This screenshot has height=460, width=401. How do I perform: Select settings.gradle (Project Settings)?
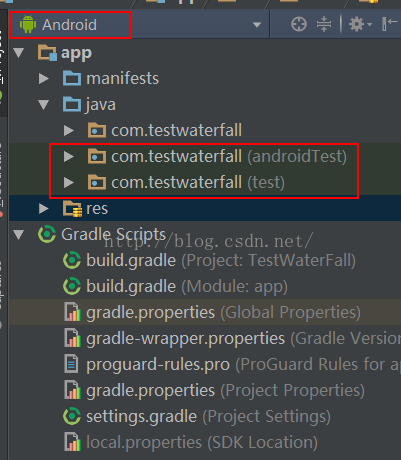(x=197, y=416)
